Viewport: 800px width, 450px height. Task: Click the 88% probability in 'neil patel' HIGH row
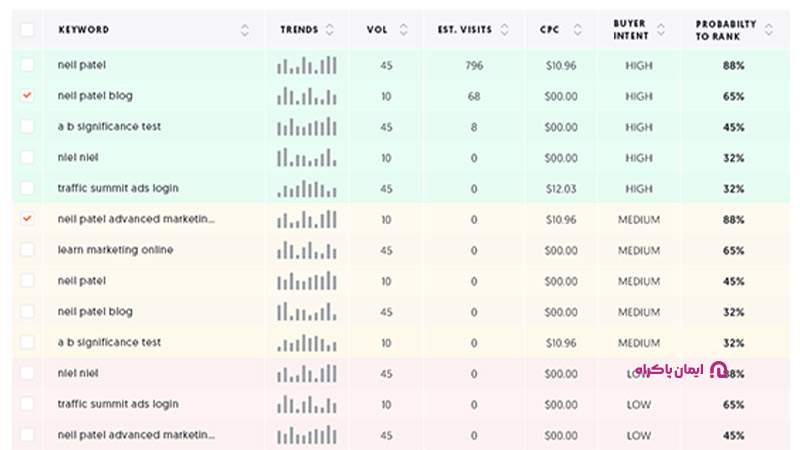point(733,65)
